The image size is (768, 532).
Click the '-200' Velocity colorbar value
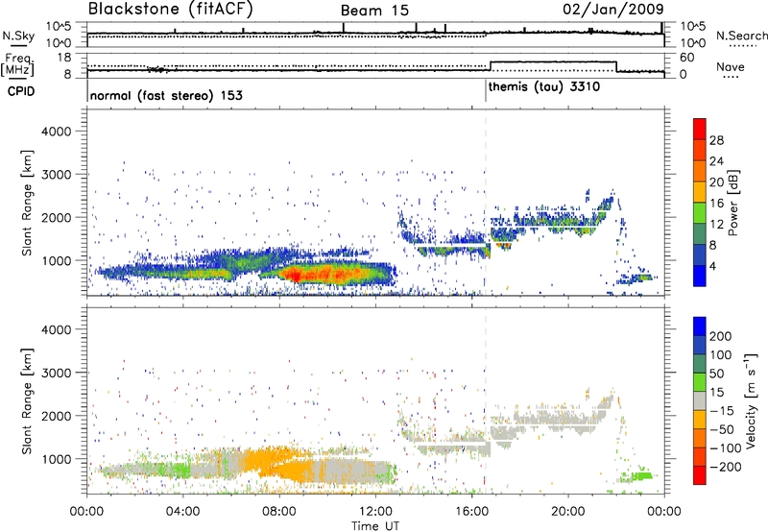click(x=726, y=468)
